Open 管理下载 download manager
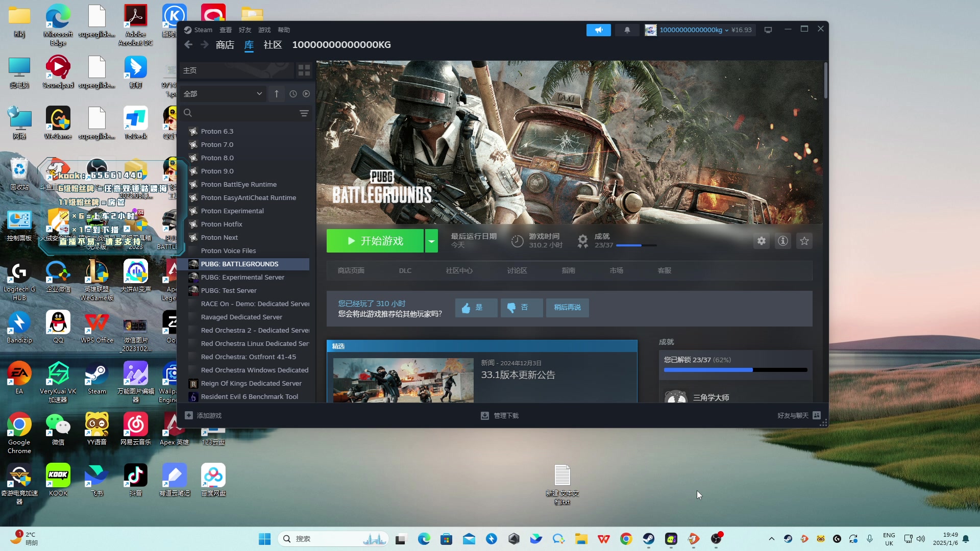 click(x=500, y=416)
